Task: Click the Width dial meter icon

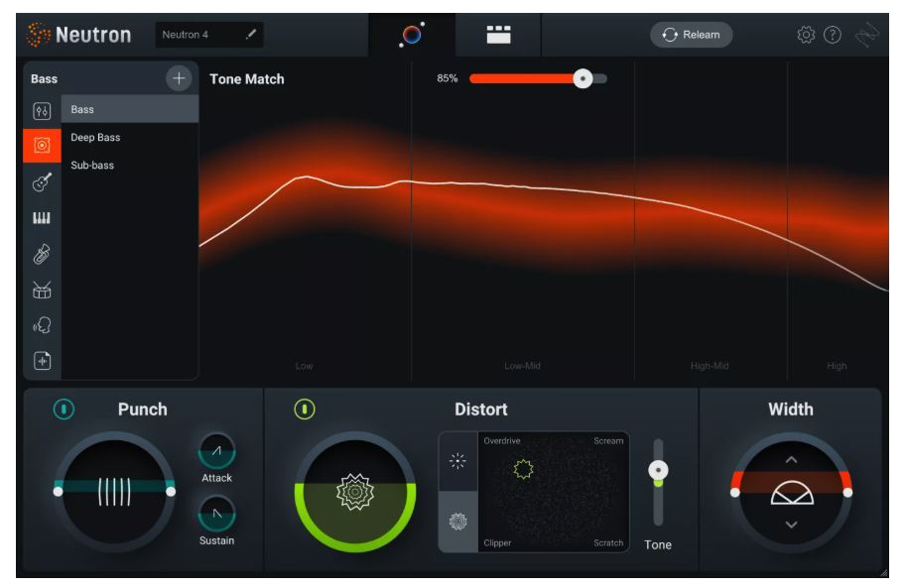Action: click(x=792, y=493)
